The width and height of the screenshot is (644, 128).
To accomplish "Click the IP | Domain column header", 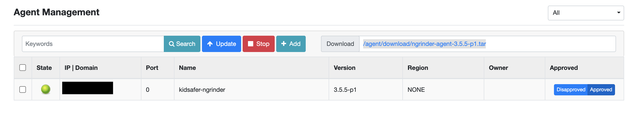I will coord(81,68).
